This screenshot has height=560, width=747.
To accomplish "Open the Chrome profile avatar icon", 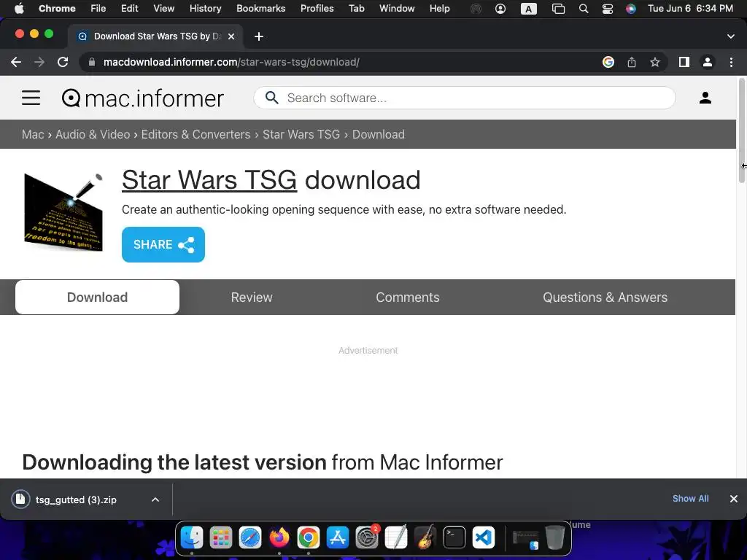I will coord(708,62).
